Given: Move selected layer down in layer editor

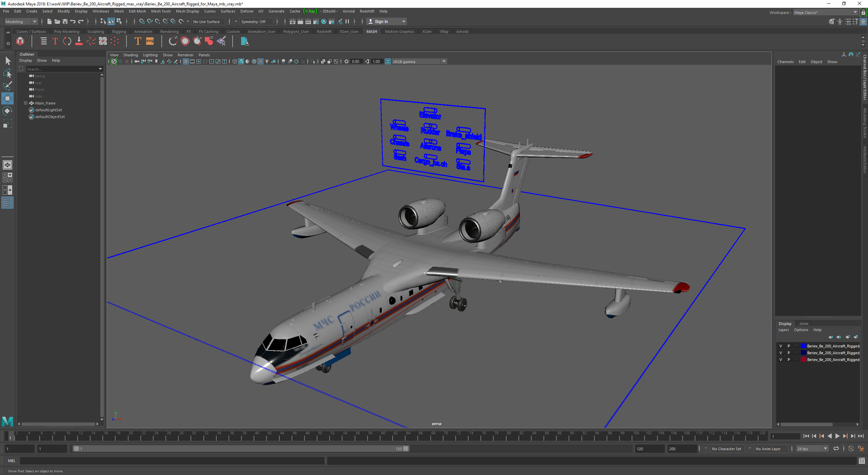Looking at the screenshot, I should tap(839, 337).
